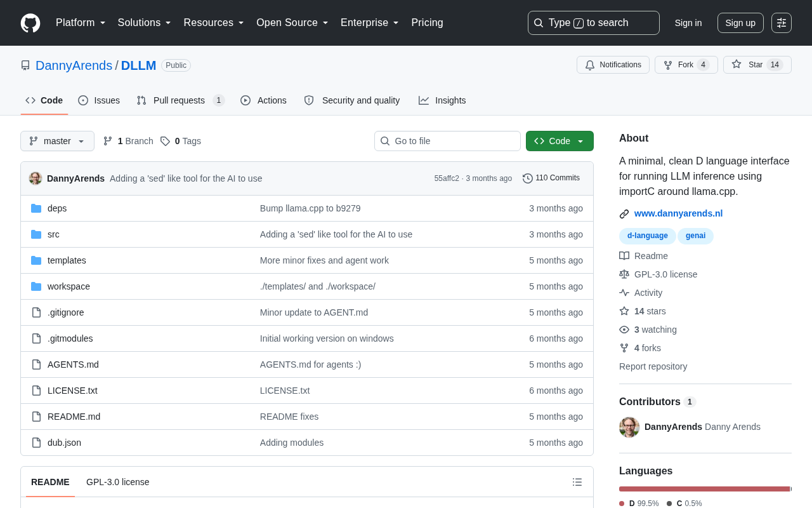Switch to the Actions tab
The height and width of the screenshot is (508, 812).
tap(263, 100)
